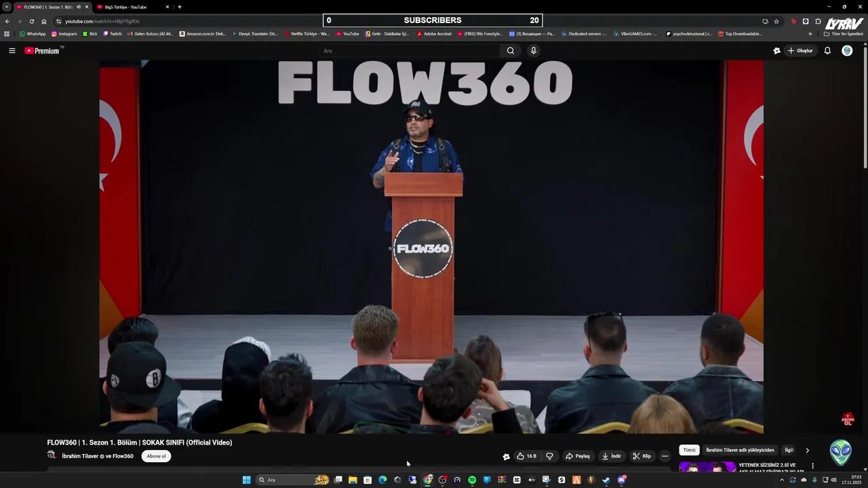Open Discord from the taskbar
Screen dimensions: 868x488
pos(621,480)
